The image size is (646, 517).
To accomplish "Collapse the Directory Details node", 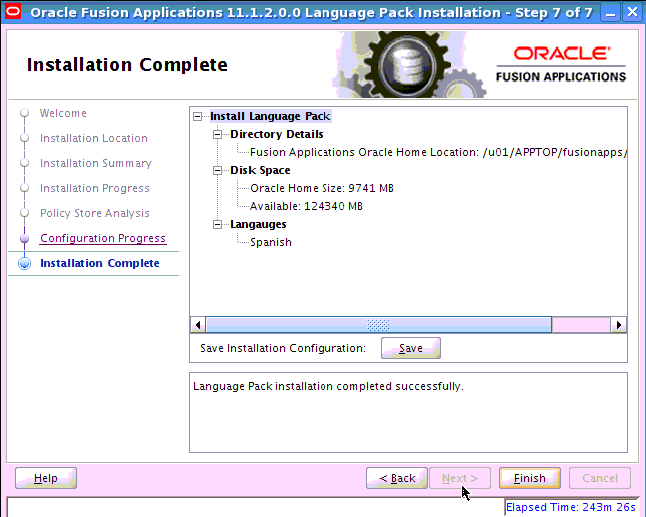I will pyautogui.click(x=217, y=135).
